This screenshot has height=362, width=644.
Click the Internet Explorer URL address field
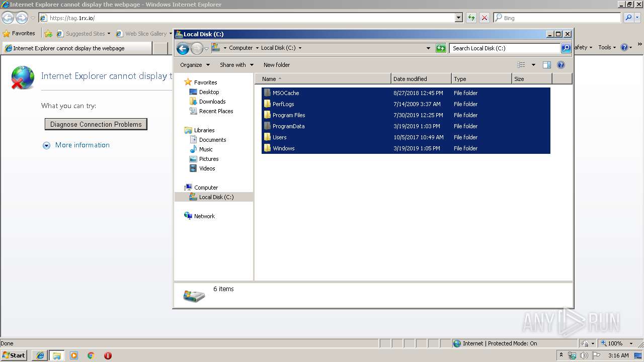coord(247,18)
